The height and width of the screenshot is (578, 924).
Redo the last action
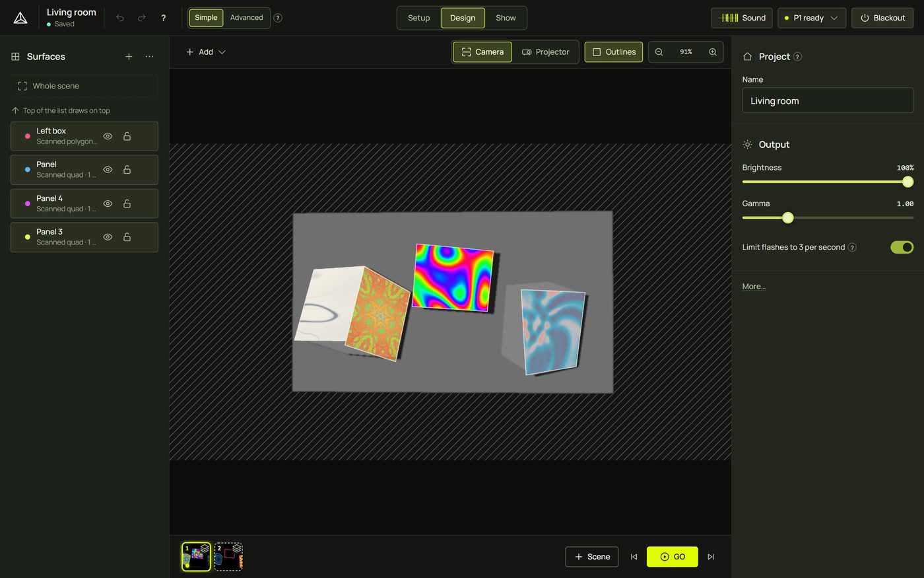pyautogui.click(x=141, y=18)
